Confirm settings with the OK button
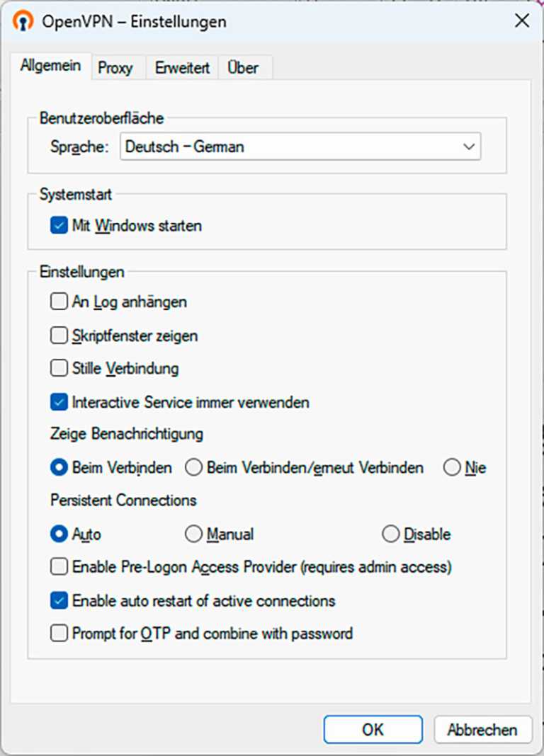 coord(373,729)
